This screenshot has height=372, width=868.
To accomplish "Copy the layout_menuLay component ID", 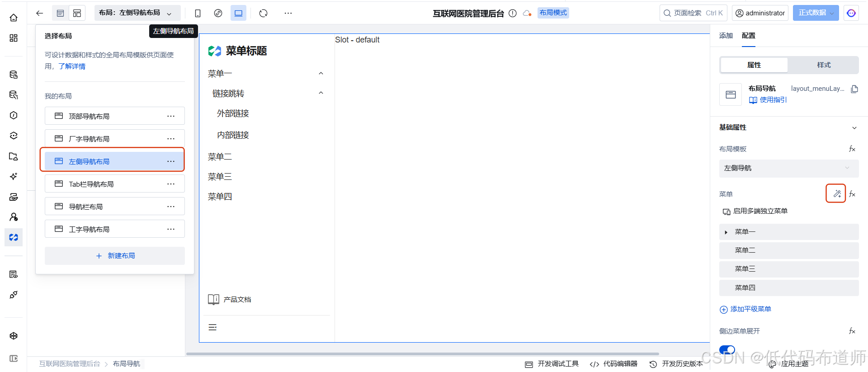I will click(854, 89).
